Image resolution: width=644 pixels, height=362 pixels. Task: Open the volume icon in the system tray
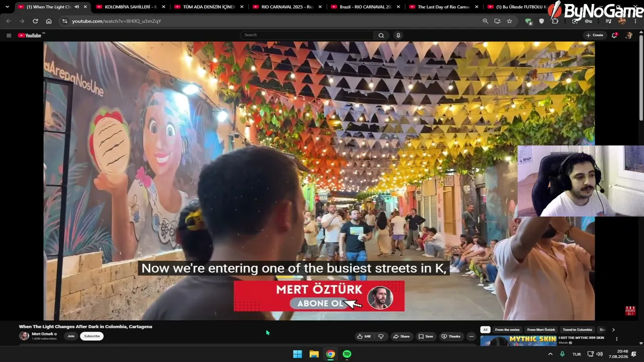(600, 354)
